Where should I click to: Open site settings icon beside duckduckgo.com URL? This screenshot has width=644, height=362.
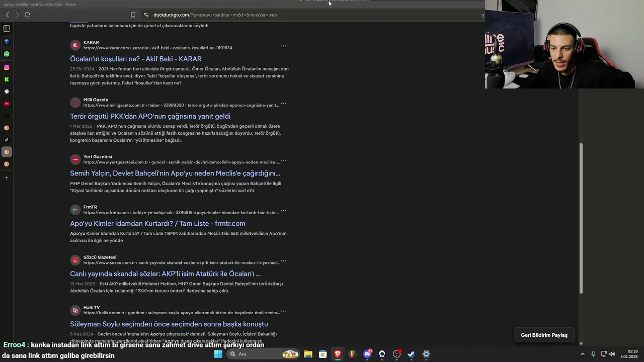[146, 15]
